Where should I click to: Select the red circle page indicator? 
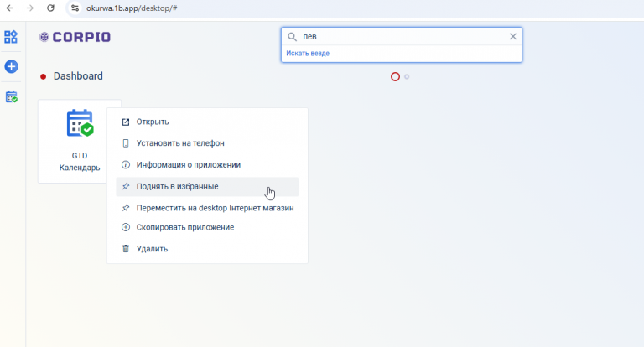pyautogui.click(x=395, y=77)
